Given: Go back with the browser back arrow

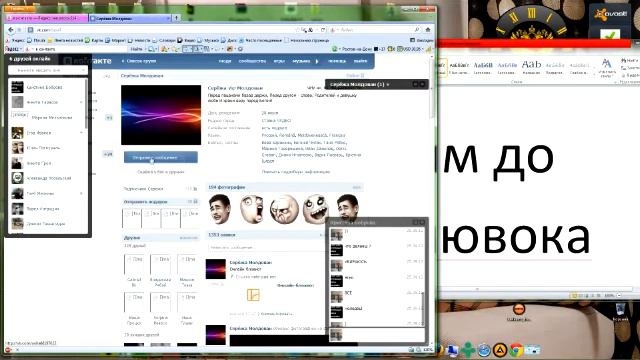Looking at the screenshot, I should point(11,30).
